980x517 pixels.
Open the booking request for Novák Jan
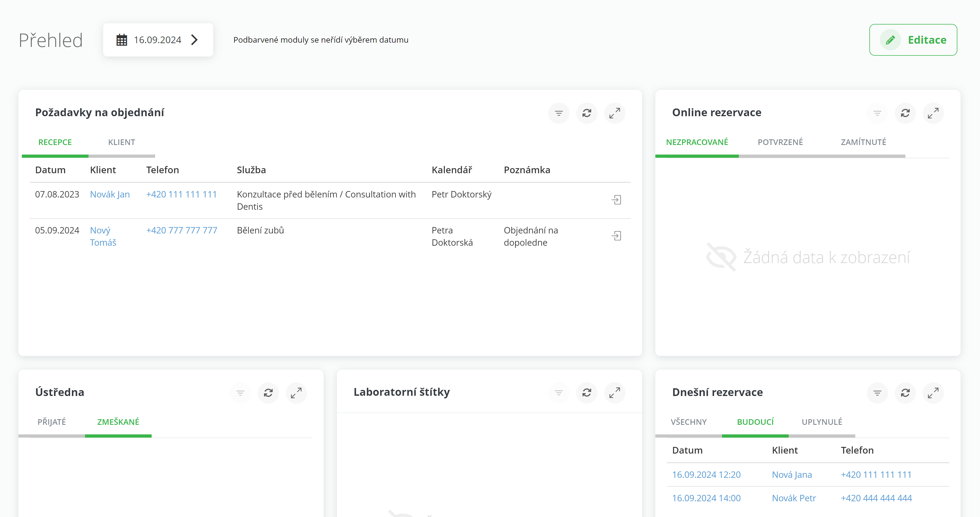pos(616,200)
